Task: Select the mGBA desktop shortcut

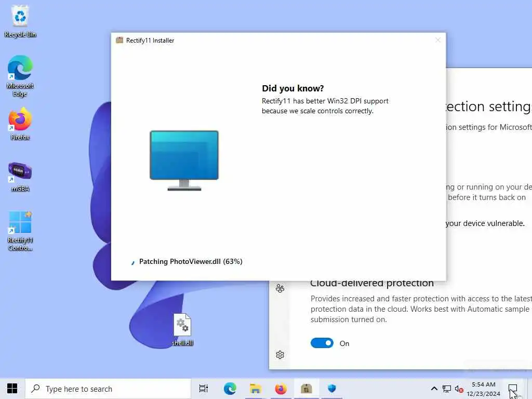Action: pos(20,177)
